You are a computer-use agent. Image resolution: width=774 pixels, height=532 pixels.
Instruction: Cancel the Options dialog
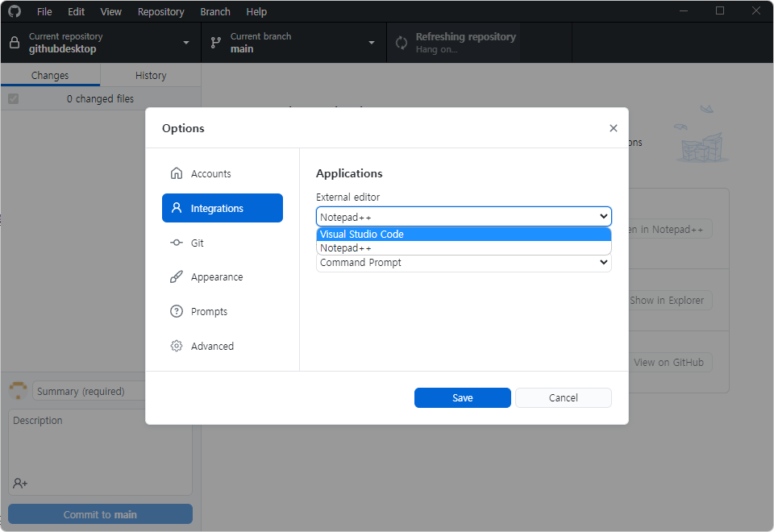(x=563, y=397)
